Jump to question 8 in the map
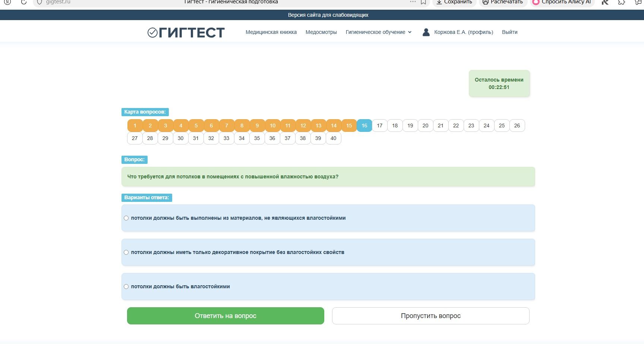Viewport: 644px width, 362px height. coord(242,126)
